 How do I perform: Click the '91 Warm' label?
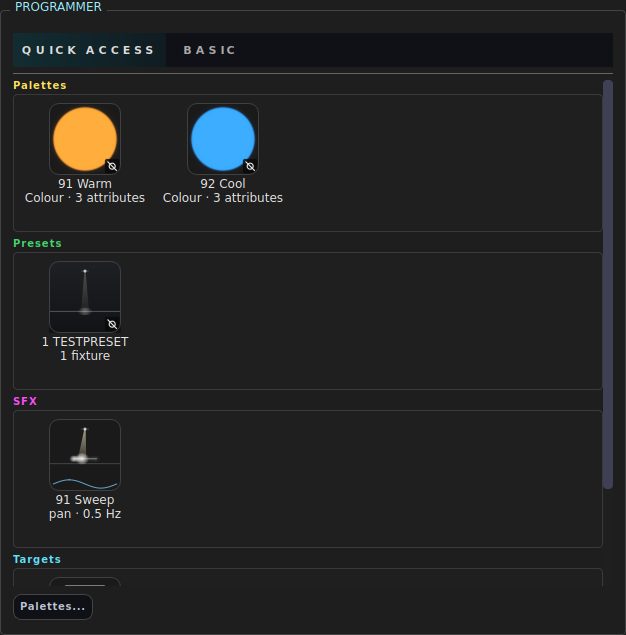point(85,183)
